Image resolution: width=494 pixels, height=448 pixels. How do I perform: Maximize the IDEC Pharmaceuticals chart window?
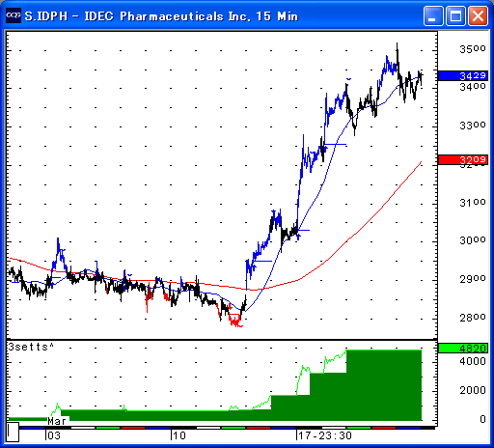click(x=455, y=15)
